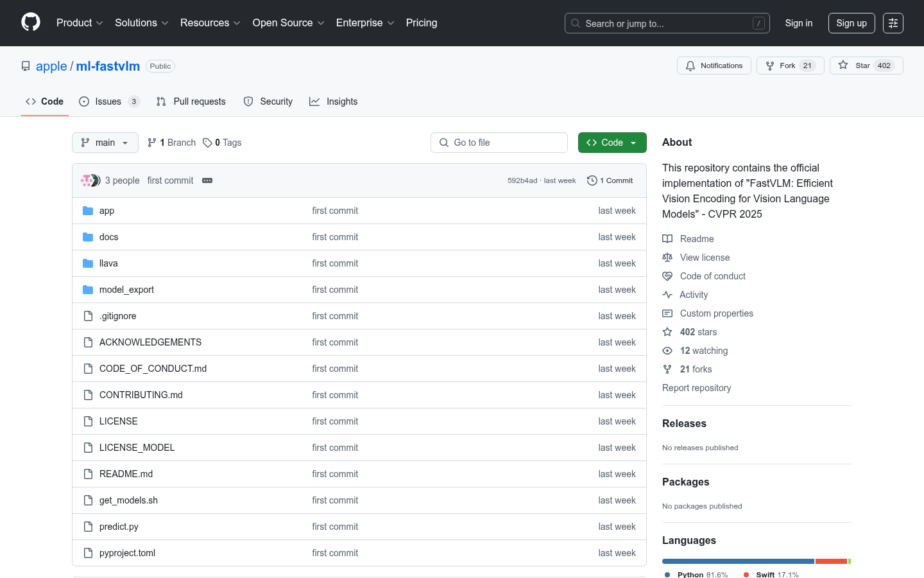Click the GitHub logo icon
The image size is (924, 578).
click(x=31, y=22)
